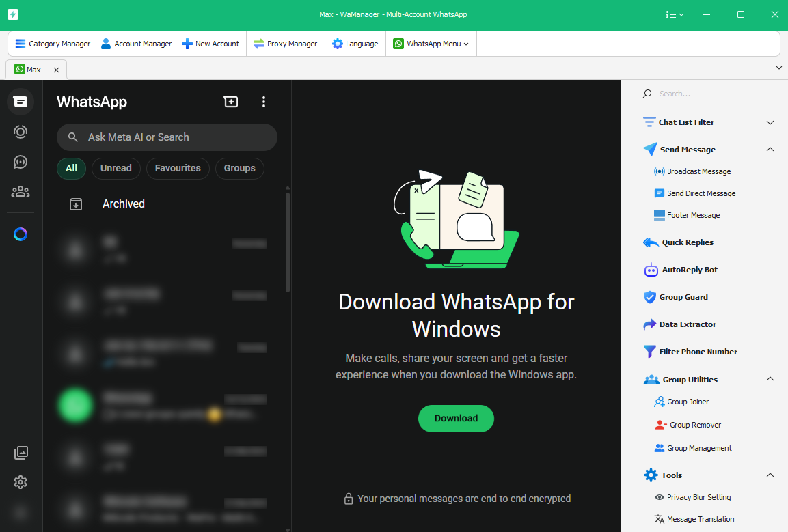This screenshot has height=532, width=788.
Task: Click the Ask Meta AI or Search field
Action: [167, 137]
